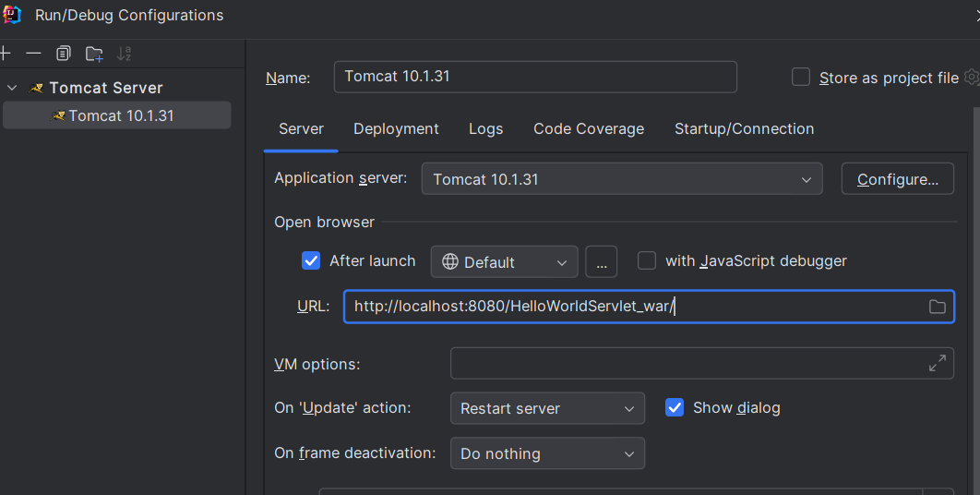Click the IntelliJ IDEA logo in title bar
The height and width of the screenshot is (495, 980).
(x=12, y=15)
